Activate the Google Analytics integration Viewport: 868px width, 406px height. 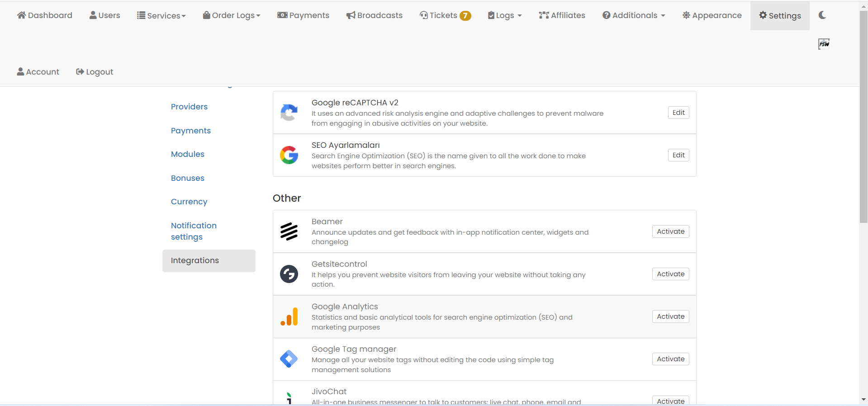tap(671, 316)
